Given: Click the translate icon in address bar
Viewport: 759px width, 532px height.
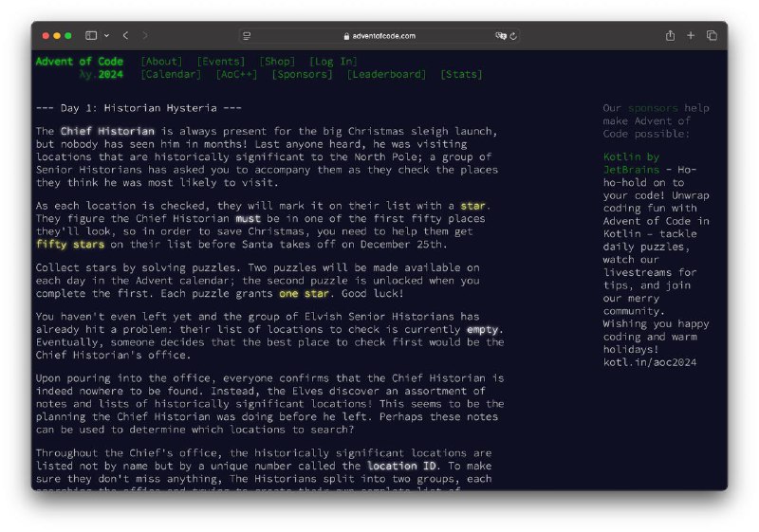Looking at the screenshot, I should [501, 36].
